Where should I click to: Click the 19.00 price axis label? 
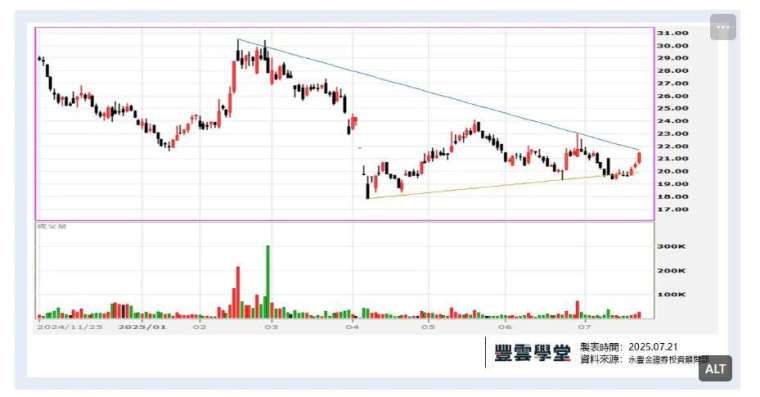[672, 184]
